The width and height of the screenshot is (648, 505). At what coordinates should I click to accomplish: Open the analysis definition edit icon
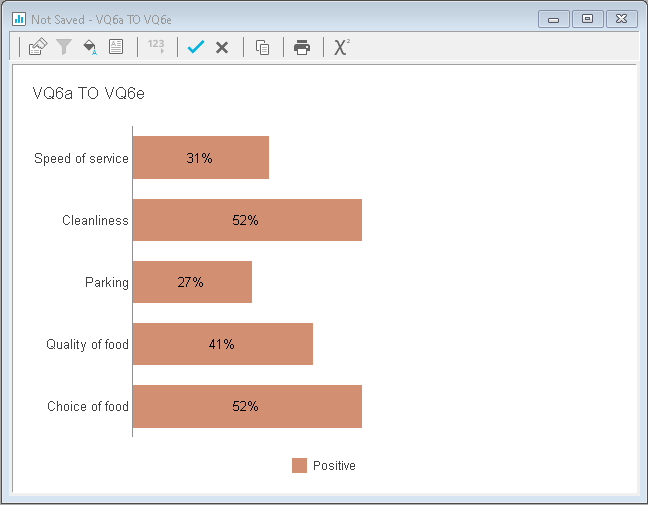38,47
